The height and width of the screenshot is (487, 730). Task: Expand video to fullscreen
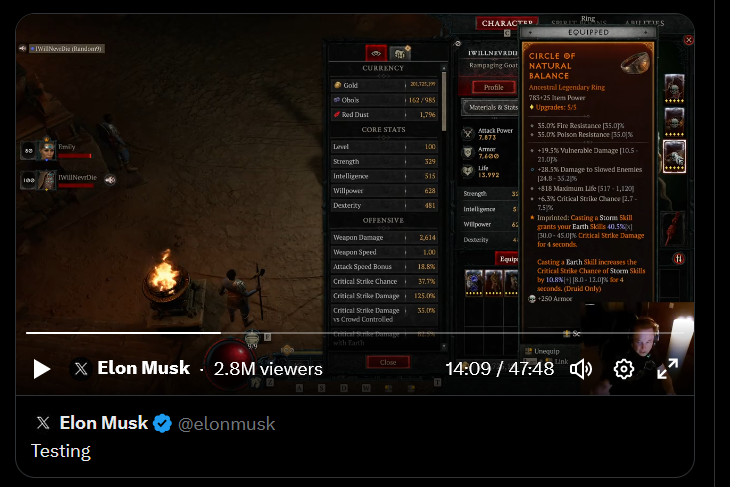coord(668,369)
